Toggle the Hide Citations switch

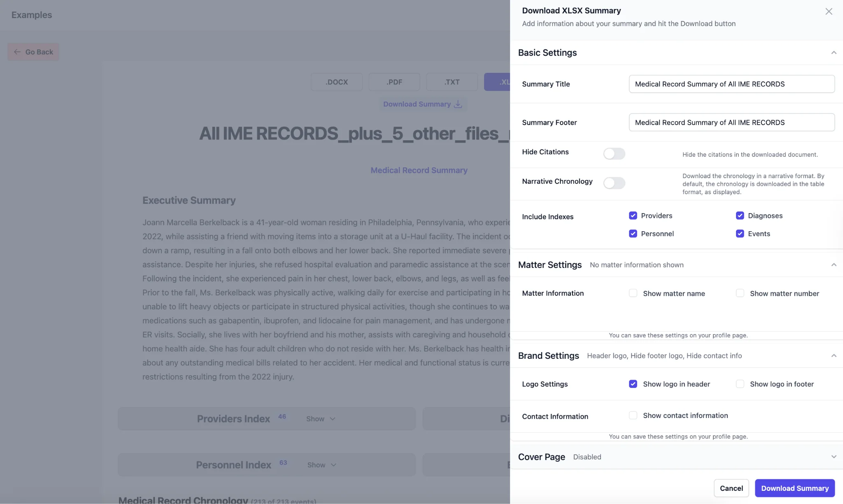click(614, 154)
